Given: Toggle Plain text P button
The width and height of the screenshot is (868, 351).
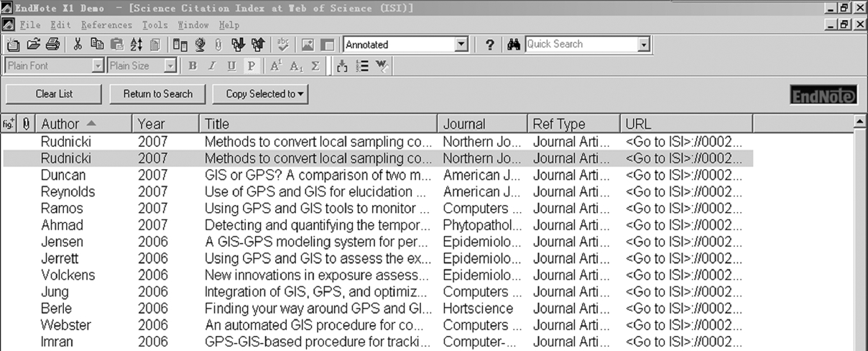Looking at the screenshot, I should point(251,66).
